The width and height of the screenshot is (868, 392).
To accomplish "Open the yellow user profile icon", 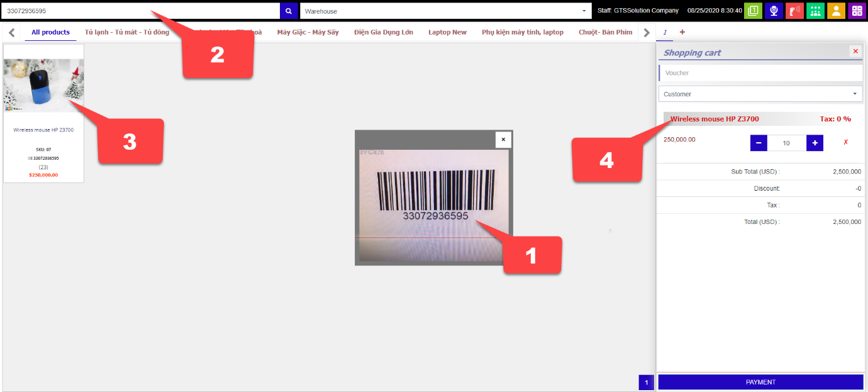I will [836, 11].
